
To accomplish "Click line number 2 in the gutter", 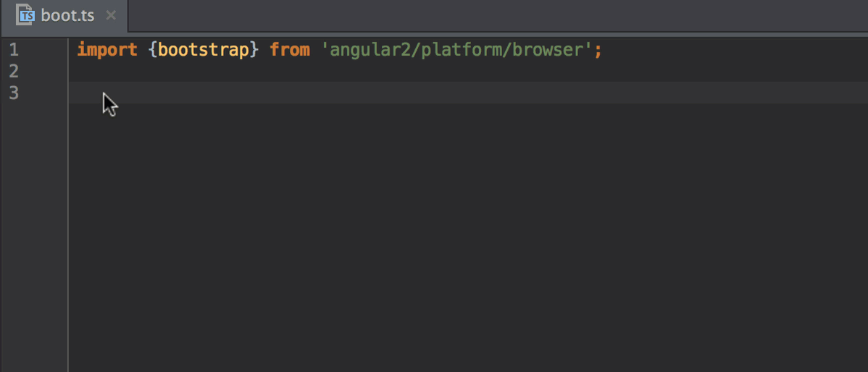I will click(x=14, y=72).
